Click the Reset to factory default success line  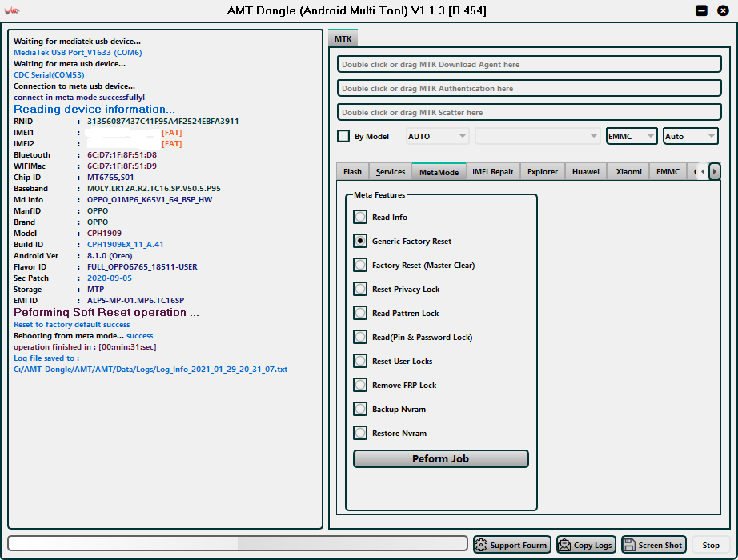(71, 325)
